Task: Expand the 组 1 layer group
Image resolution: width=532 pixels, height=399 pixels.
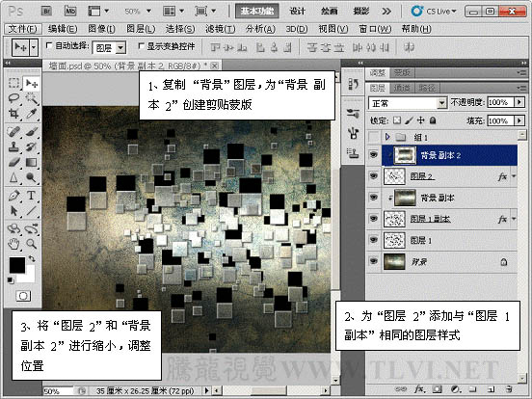Action: coord(387,137)
